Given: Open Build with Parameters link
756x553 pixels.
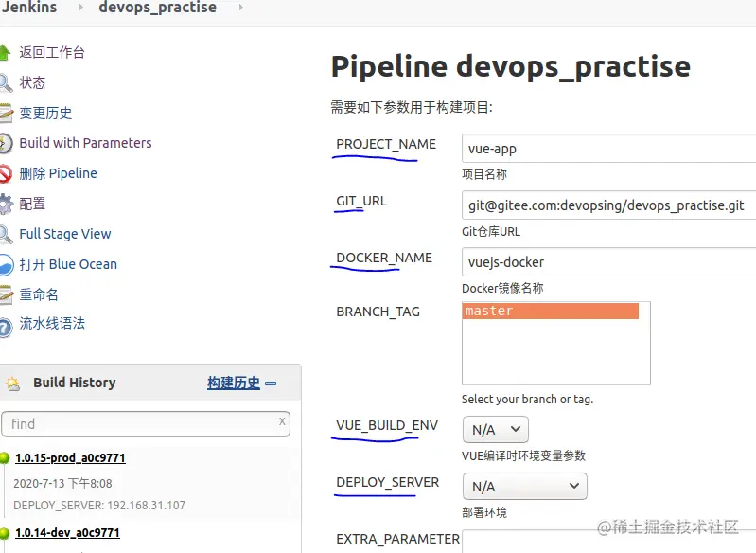Looking at the screenshot, I should (85, 143).
